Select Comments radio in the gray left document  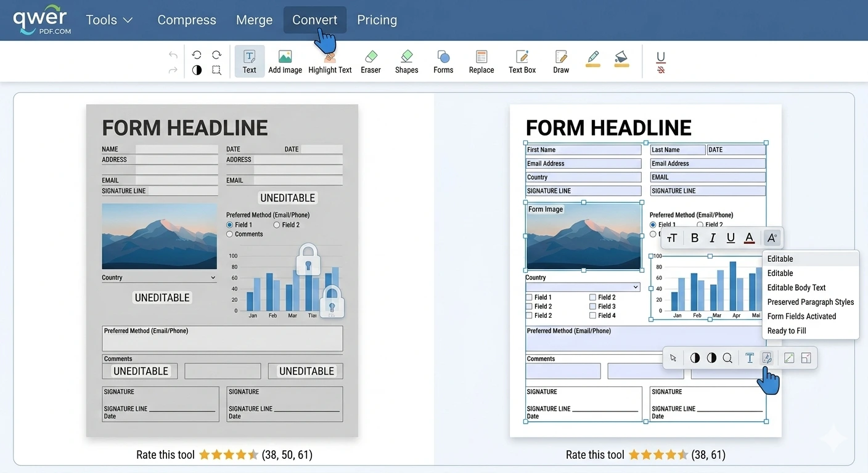click(x=230, y=234)
